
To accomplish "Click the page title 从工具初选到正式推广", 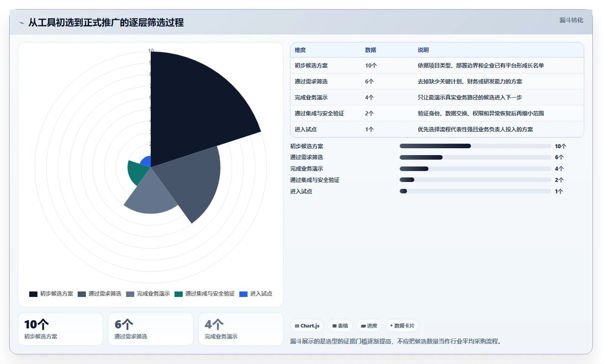I will pos(106,23).
